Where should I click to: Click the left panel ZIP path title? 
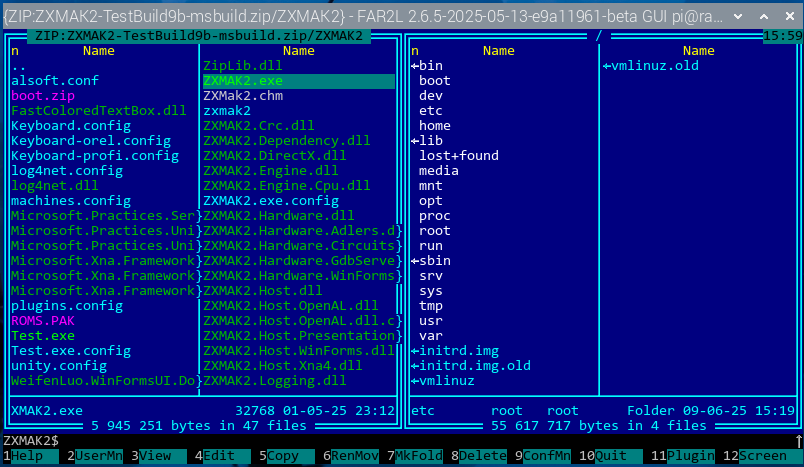click(199, 36)
